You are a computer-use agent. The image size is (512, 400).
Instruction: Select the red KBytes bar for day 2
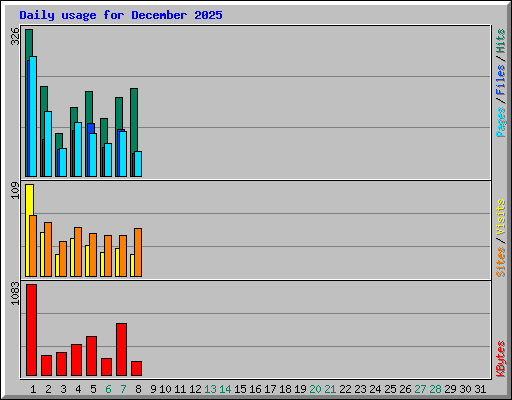tap(46, 366)
